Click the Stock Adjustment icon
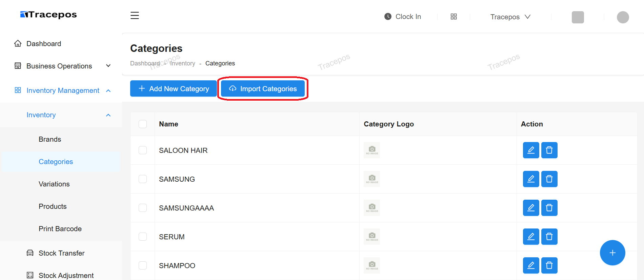The width and height of the screenshot is (644, 280). [30, 275]
